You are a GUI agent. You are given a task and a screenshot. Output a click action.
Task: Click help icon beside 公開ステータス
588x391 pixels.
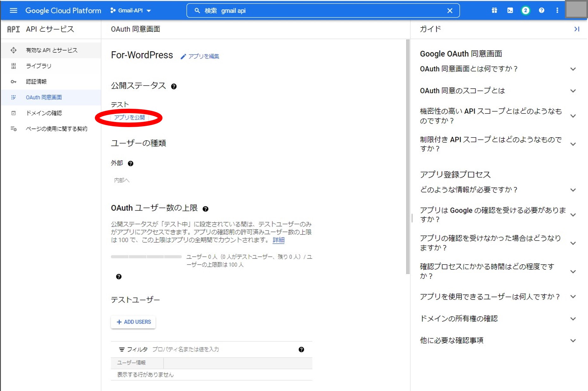point(174,86)
